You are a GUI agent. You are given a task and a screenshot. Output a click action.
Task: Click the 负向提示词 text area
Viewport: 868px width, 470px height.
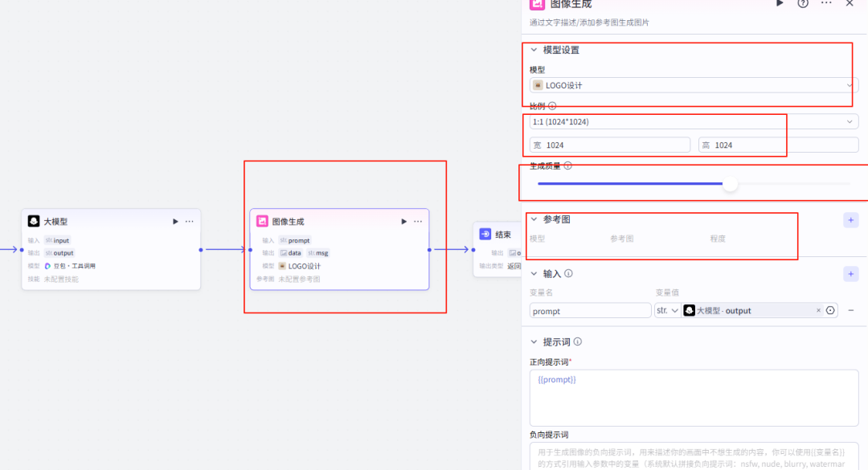point(694,456)
